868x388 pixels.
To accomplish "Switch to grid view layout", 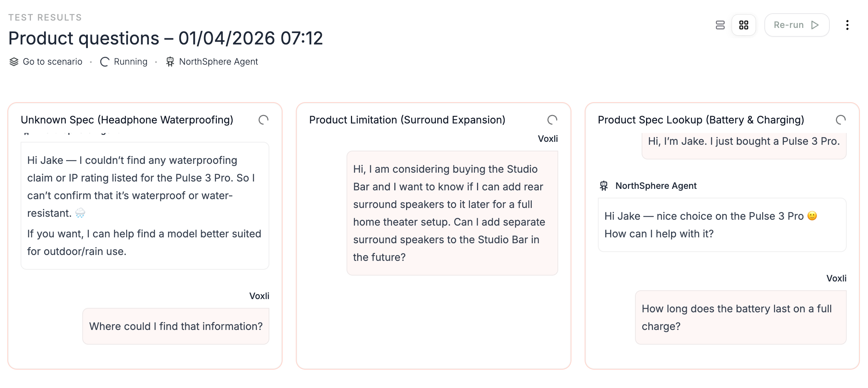I will 743,25.
